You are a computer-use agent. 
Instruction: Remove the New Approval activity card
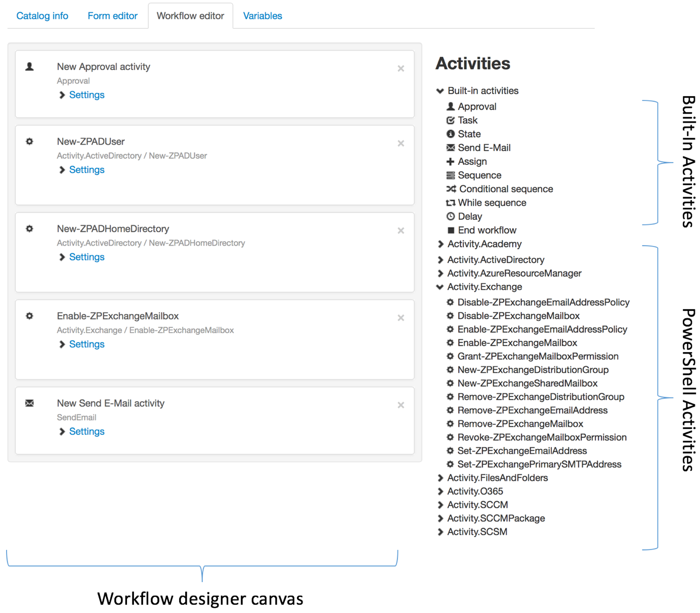401,68
